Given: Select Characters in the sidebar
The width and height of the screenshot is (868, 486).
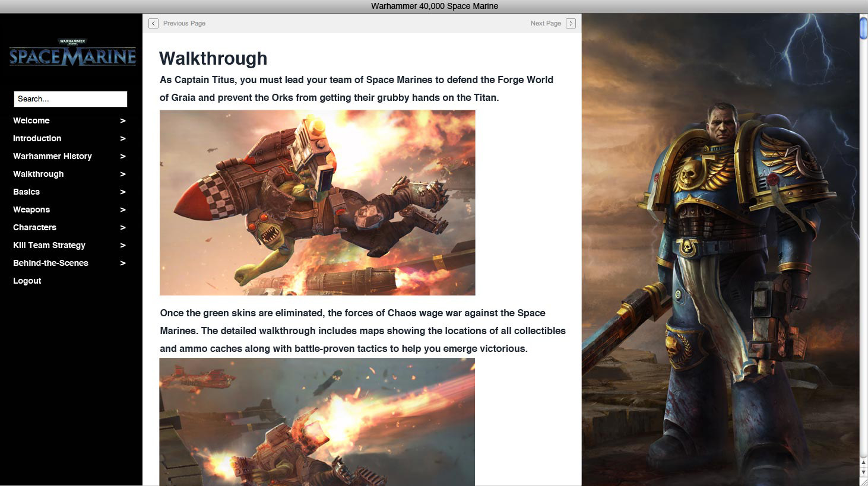Looking at the screenshot, I should (34, 227).
